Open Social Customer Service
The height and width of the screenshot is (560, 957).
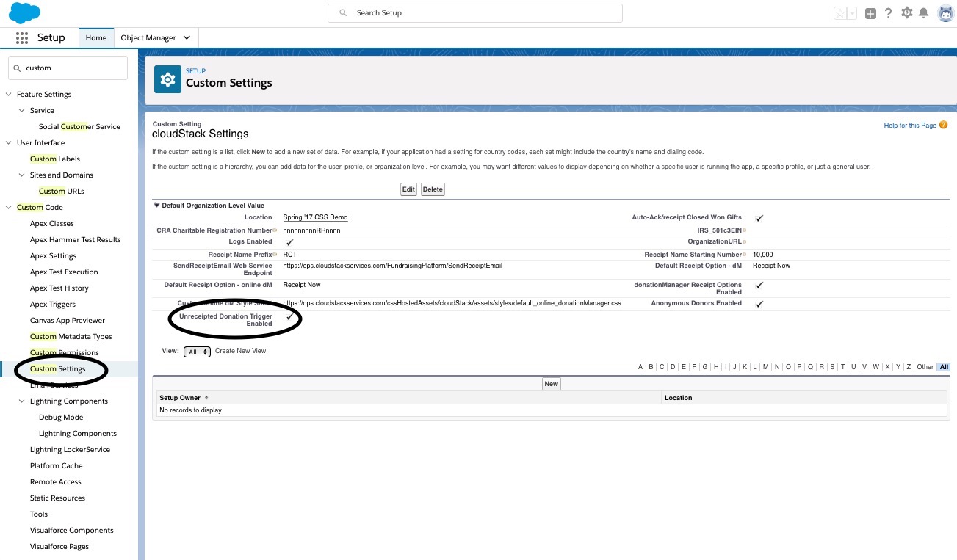click(x=79, y=126)
